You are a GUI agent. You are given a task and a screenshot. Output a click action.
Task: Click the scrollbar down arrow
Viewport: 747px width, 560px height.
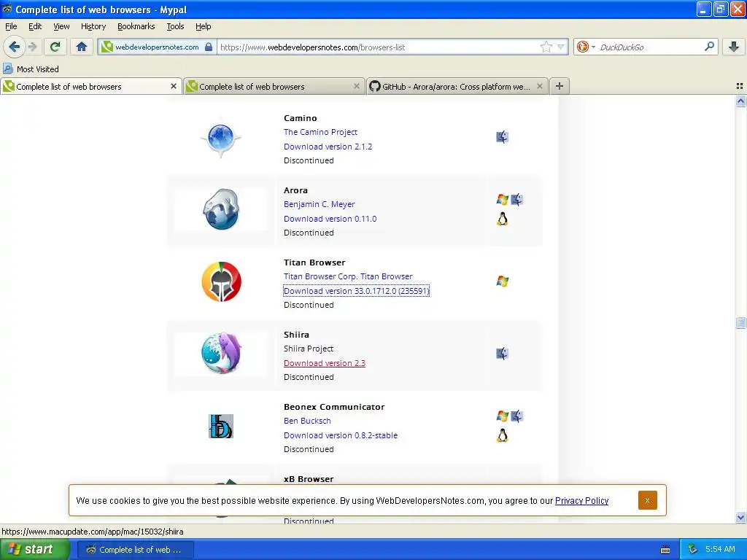pyautogui.click(x=740, y=518)
